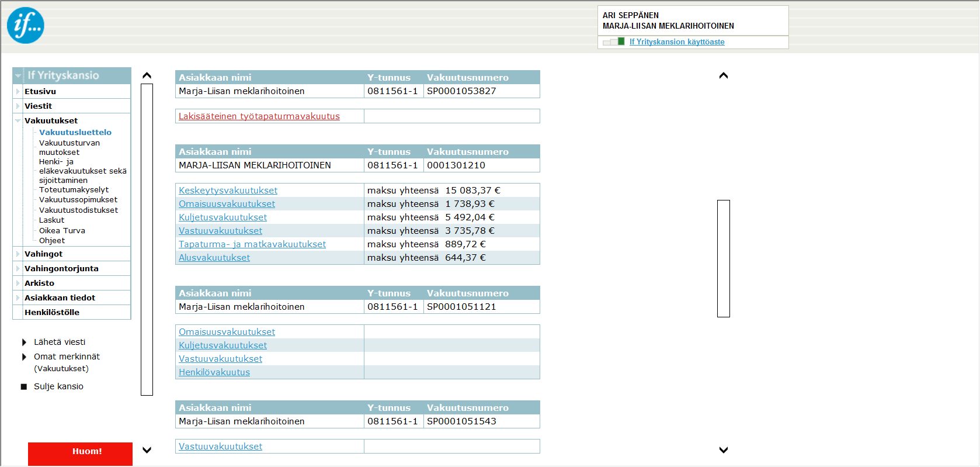Open Vakuutussopimukset subitem
980x467 pixels.
pos(78,199)
